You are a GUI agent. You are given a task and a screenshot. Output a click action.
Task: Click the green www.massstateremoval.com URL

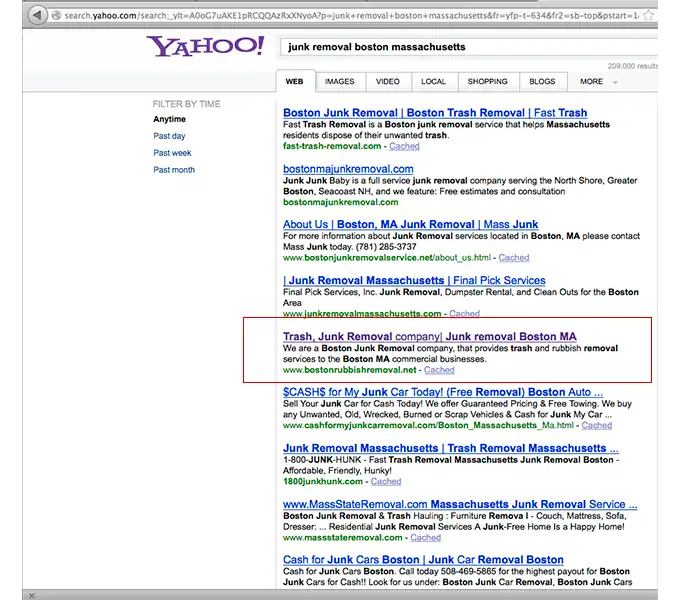tap(343, 538)
